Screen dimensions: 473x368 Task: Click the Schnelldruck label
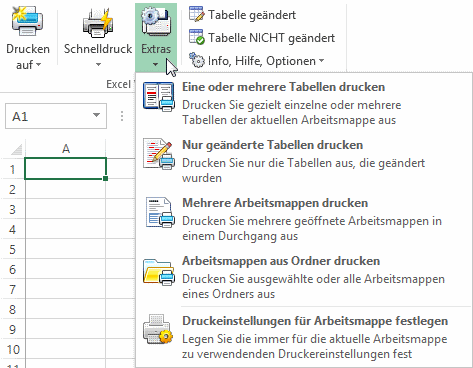click(98, 49)
